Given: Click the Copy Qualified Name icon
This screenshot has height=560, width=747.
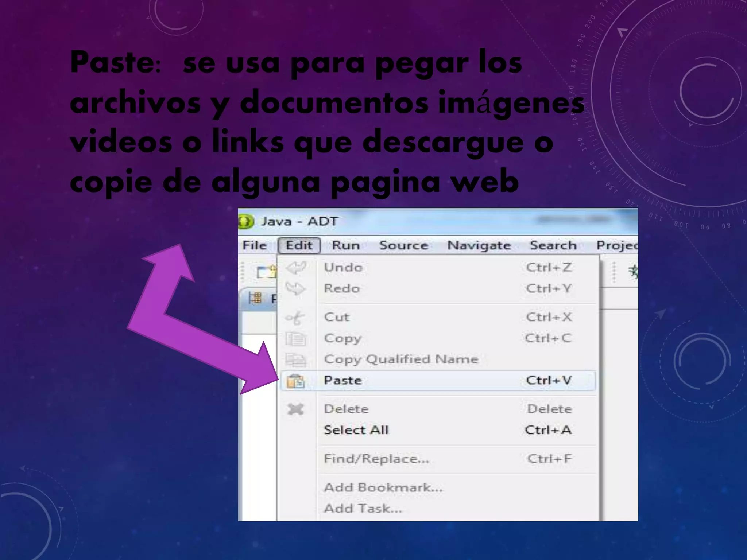Looking at the screenshot, I should pos(295,360).
